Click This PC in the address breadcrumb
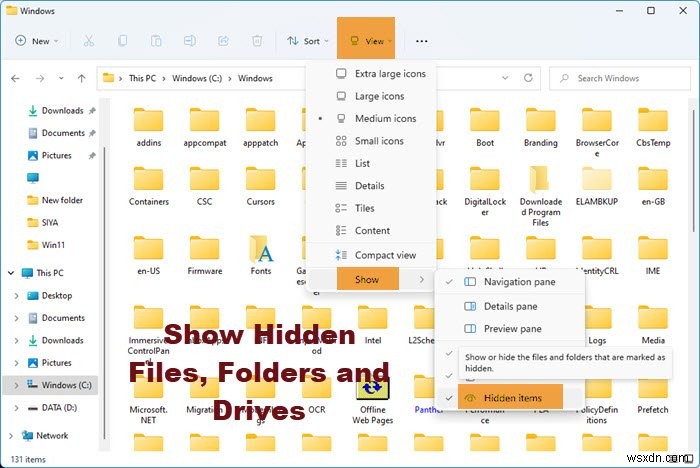The image size is (700, 468). [142, 78]
